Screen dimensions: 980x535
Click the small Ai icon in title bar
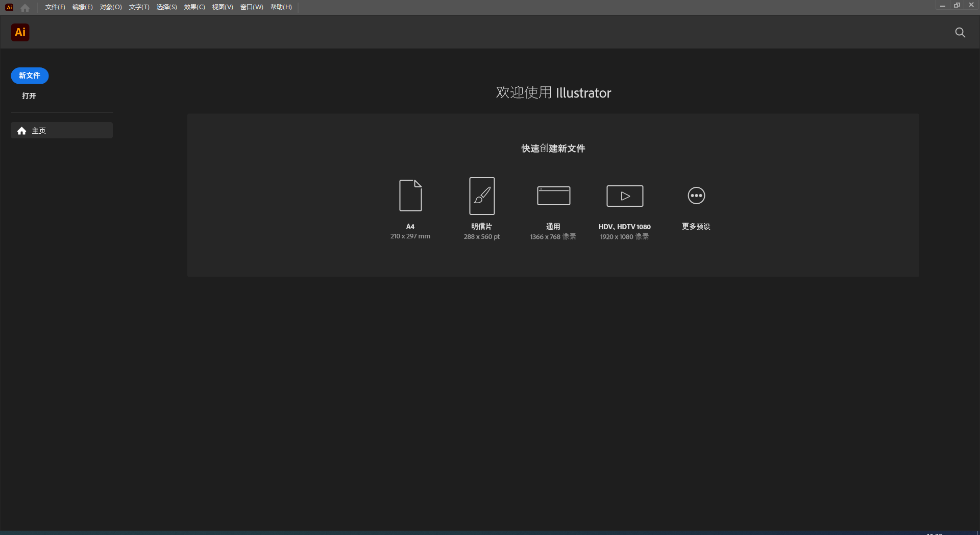pos(9,7)
